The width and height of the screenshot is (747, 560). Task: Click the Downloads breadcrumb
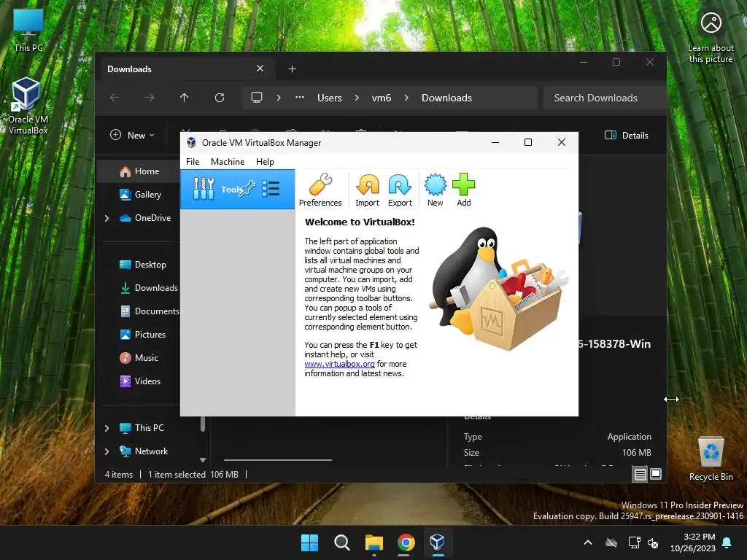(x=446, y=98)
